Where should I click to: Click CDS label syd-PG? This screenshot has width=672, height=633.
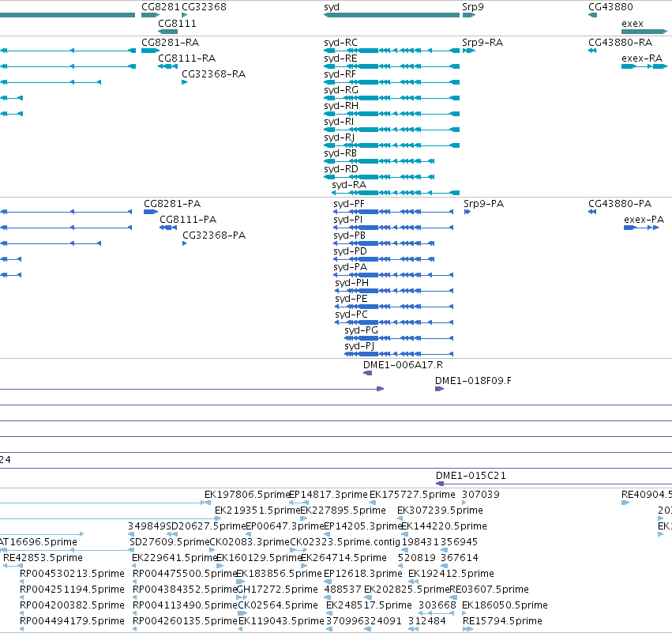[362, 331]
